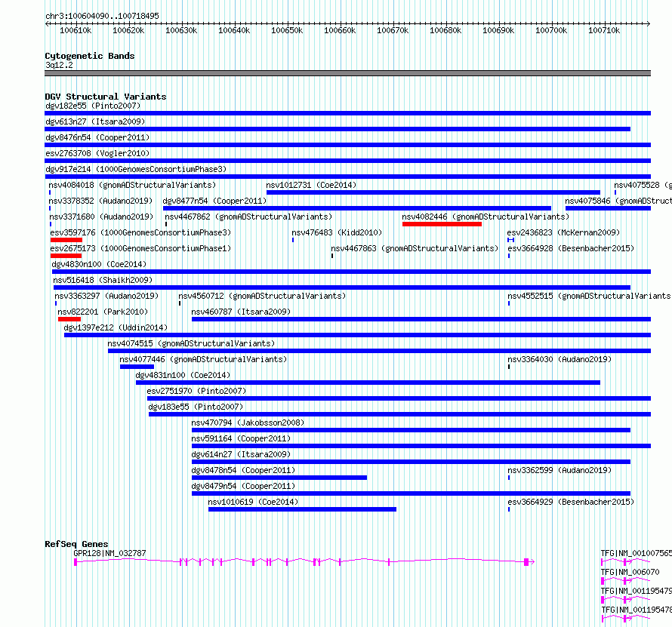Image resolution: width=672 pixels, height=627 pixels.
Task: Select the nsv1012731 (Coe2014) blue bar
Action: 433,192
